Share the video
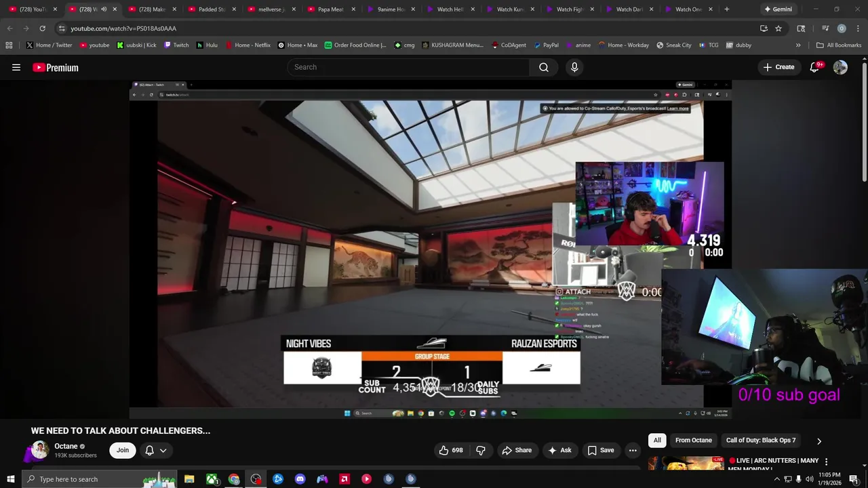 (x=517, y=450)
